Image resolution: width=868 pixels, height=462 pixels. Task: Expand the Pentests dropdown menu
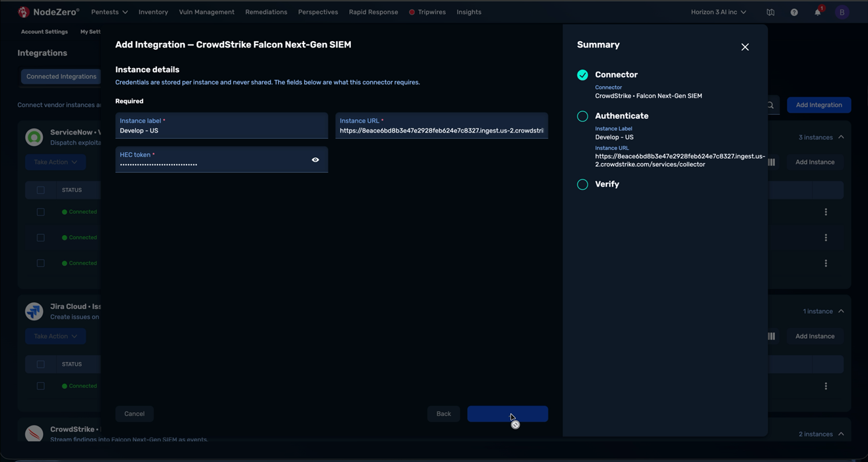(109, 12)
